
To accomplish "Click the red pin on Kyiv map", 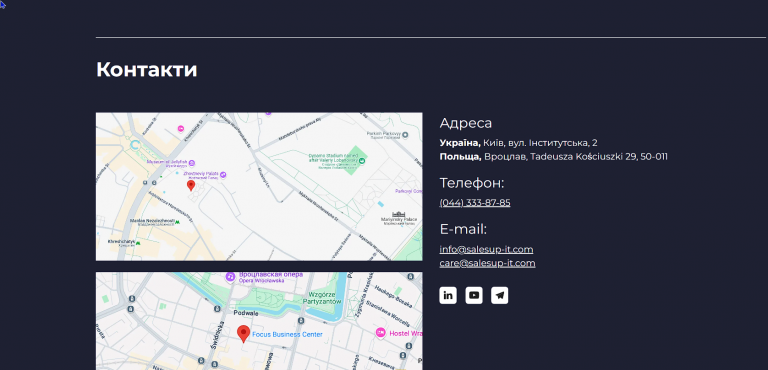I will point(191,185).
